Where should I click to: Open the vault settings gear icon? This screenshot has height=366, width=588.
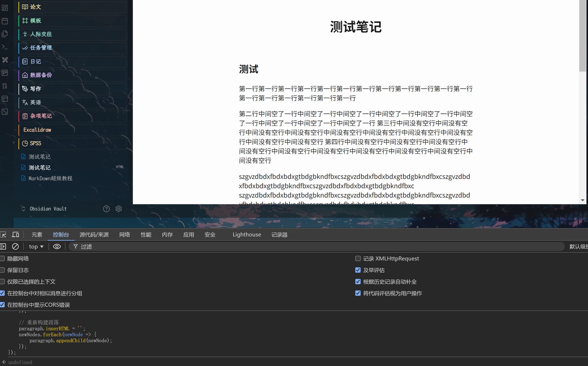(x=119, y=209)
